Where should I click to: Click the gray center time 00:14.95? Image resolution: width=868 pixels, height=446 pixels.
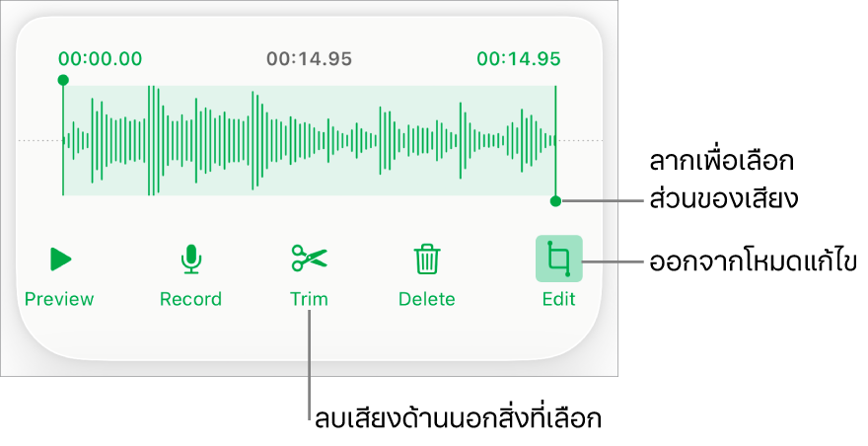click(309, 59)
